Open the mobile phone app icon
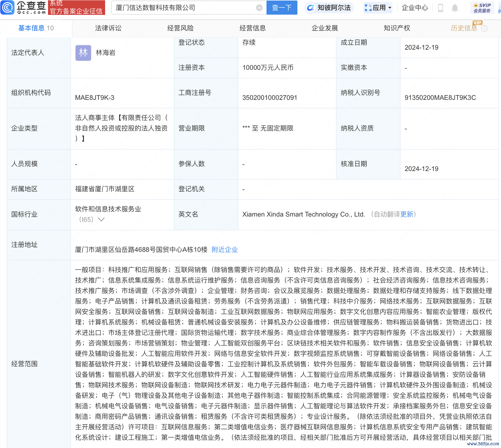 (x=441, y=8)
